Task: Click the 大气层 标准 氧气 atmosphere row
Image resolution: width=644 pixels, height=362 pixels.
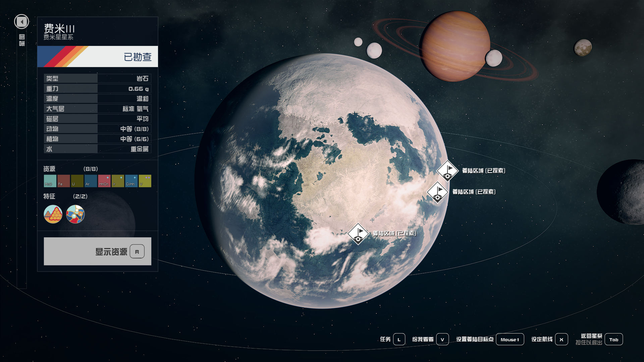Action: tap(98, 109)
